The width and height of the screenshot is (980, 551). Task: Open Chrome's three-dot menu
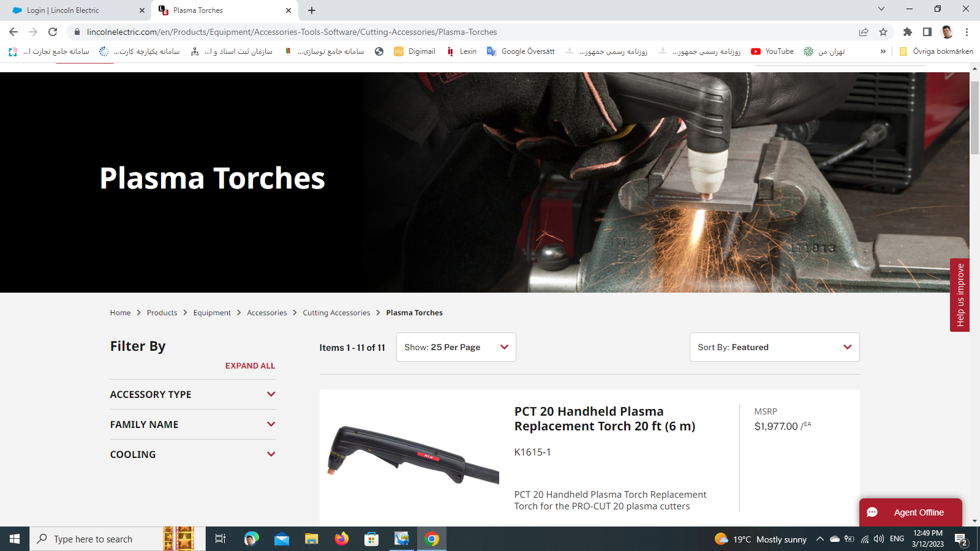pos(967,32)
